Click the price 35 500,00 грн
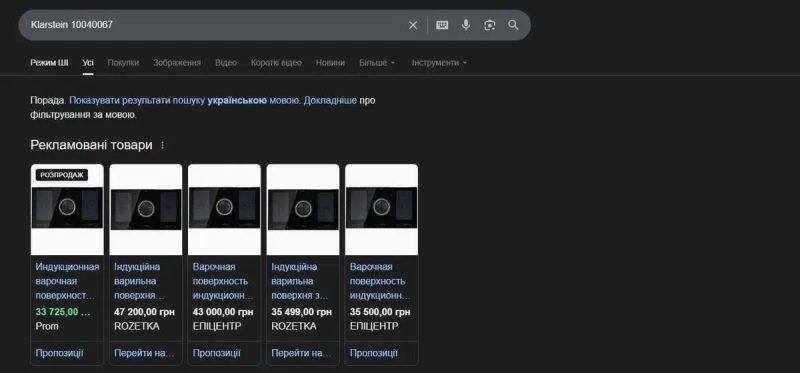This screenshot has width=800, height=373. [380, 312]
